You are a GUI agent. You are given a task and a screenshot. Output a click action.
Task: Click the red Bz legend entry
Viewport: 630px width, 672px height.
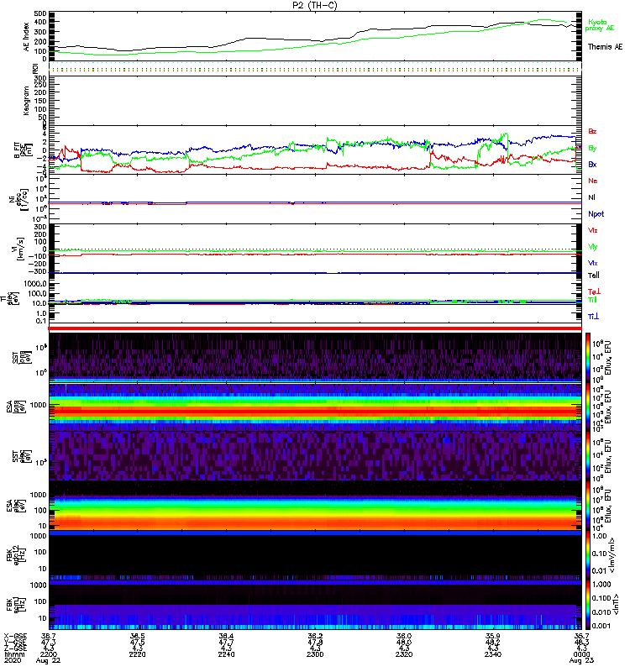pyautogui.click(x=593, y=132)
